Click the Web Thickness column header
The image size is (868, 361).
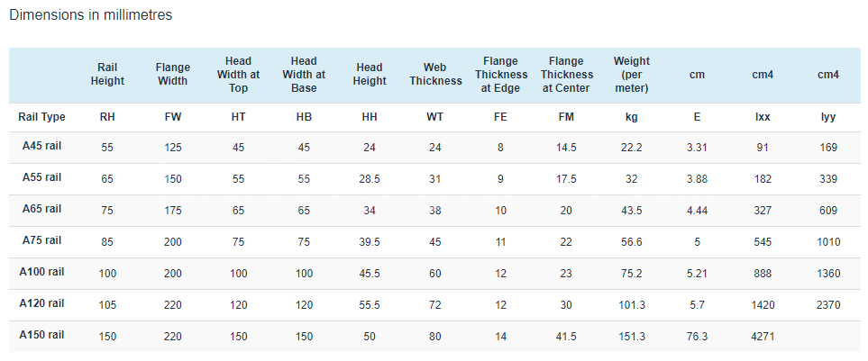pyautogui.click(x=435, y=74)
